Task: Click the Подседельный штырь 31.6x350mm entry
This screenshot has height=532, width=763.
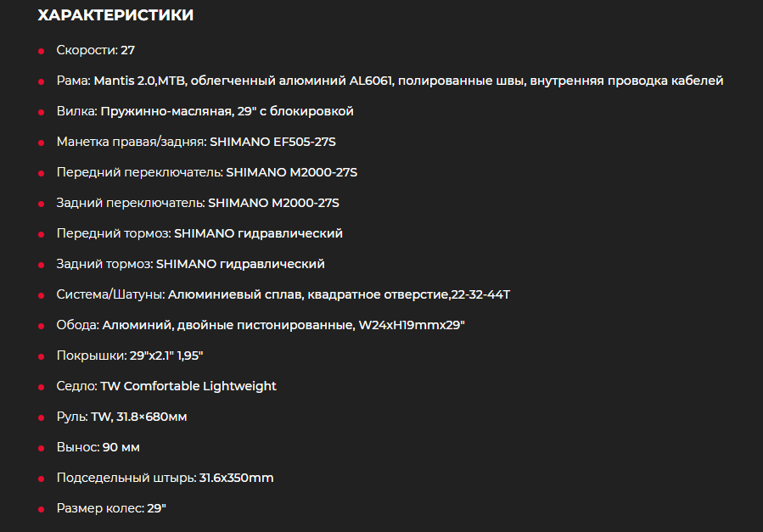Action: pyautogui.click(x=165, y=478)
